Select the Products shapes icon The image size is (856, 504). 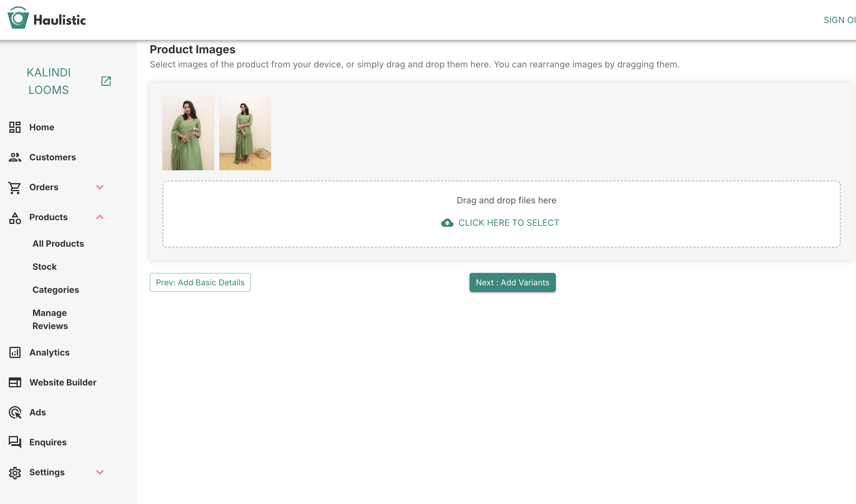point(15,217)
